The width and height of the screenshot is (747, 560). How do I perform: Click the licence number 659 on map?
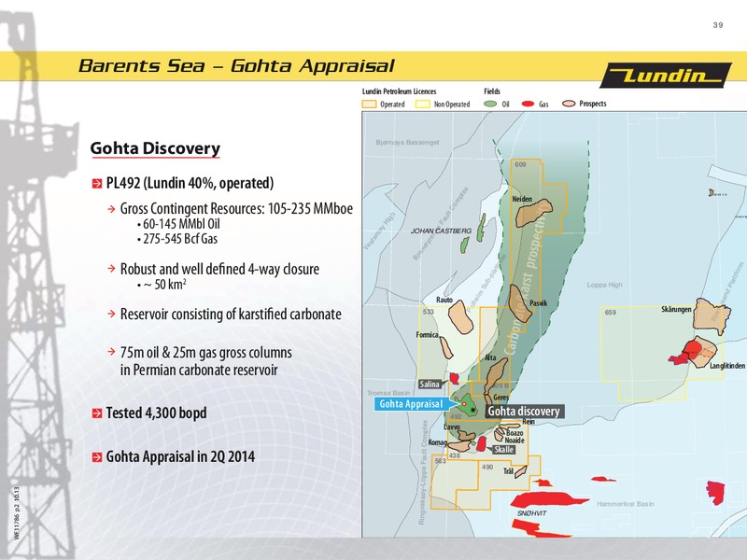click(x=611, y=313)
